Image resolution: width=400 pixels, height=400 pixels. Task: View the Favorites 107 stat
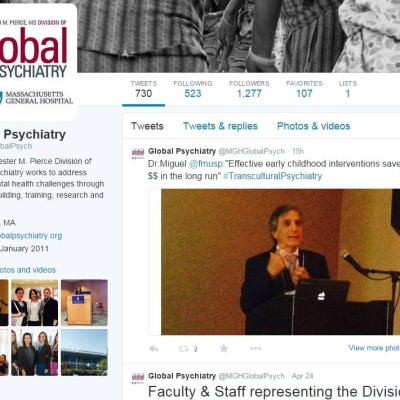point(304,89)
